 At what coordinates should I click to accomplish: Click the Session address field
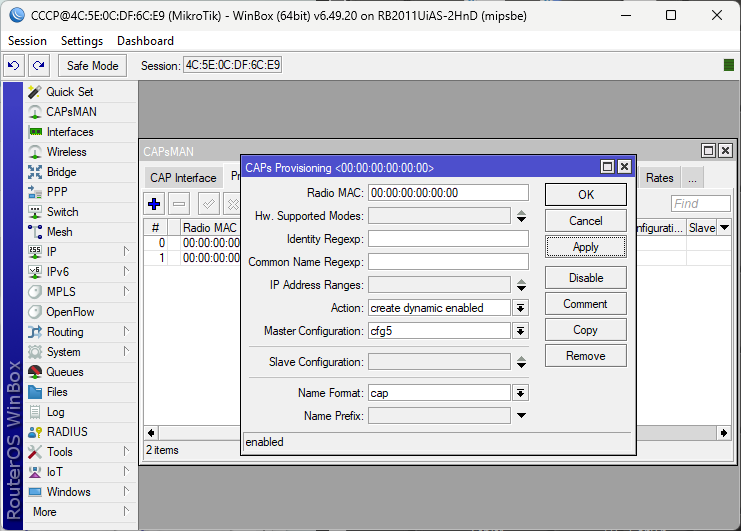tap(233, 65)
